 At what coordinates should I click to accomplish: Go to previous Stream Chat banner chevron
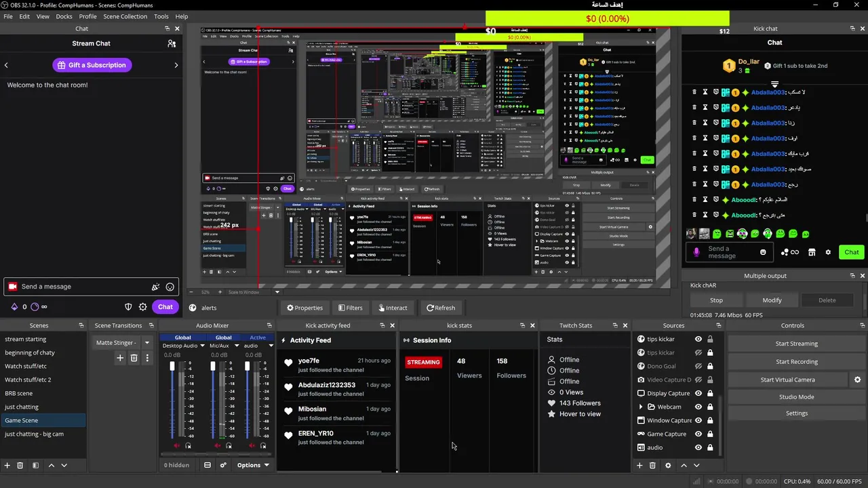(x=6, y=65)
